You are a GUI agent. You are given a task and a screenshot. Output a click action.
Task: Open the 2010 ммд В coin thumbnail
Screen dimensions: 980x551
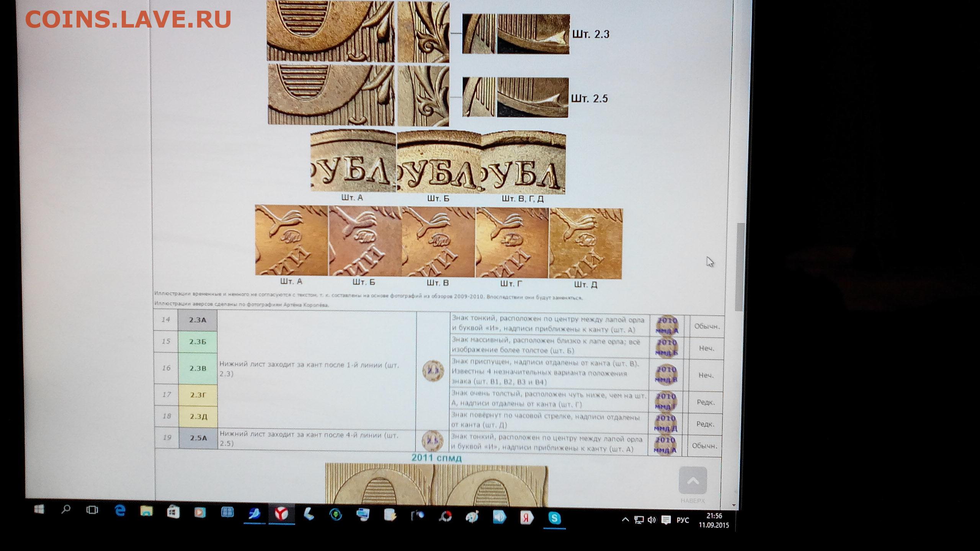(x=666, y=375)
